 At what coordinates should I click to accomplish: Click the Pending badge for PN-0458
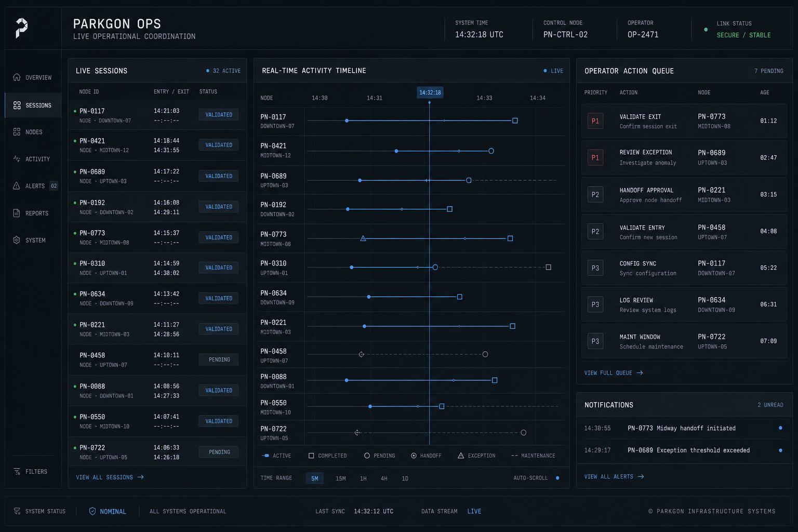tap(219, 360)
